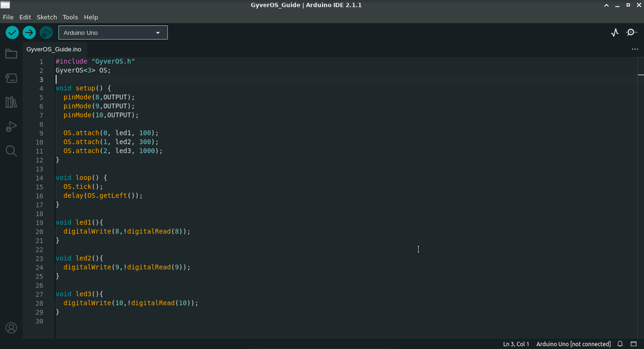Image resolution: width=644 pixels, height=349 pixels.
Task: Click the account profile icon
Action: pos(11,328)
